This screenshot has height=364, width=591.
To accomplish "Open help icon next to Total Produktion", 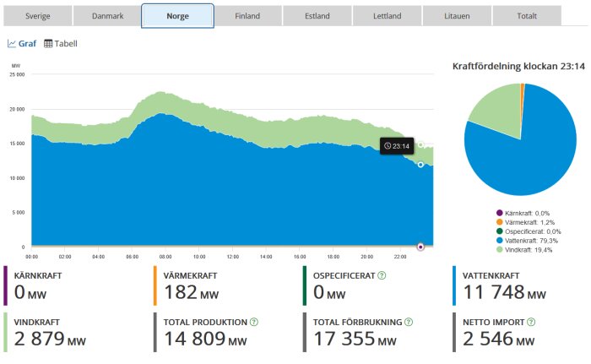I will (x=254, y=322).
